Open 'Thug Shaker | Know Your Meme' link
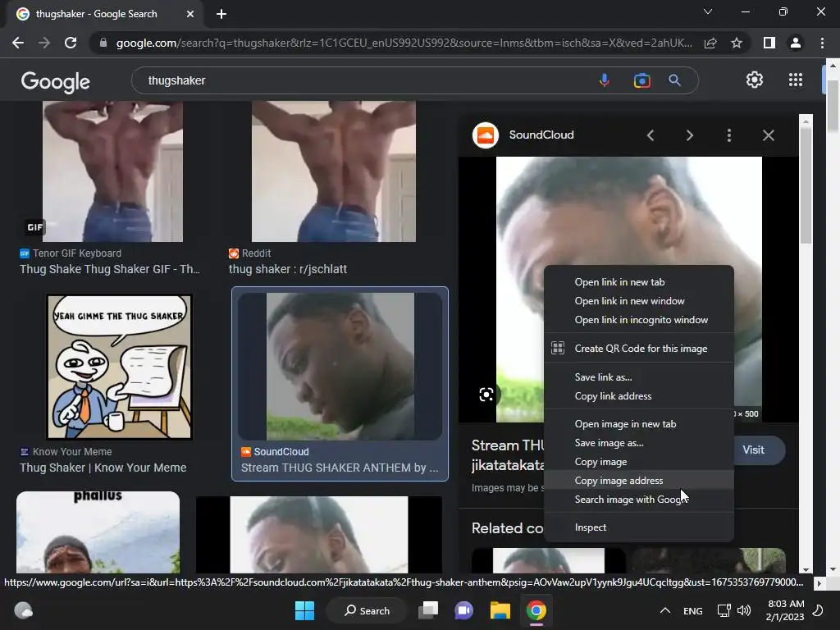 click(103, 468)
